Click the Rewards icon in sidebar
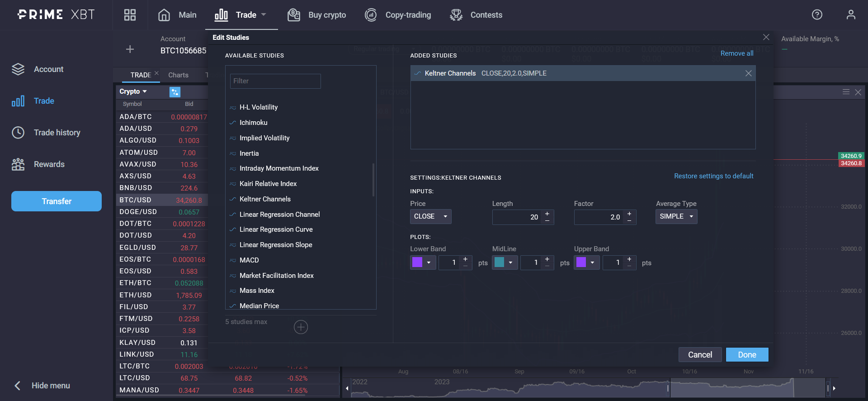This screenshot has height=401, width=868. coord(18,164)
